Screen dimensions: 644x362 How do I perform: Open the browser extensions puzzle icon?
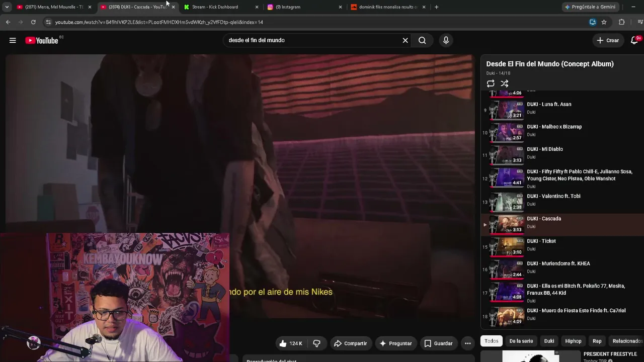pos(622,22)
